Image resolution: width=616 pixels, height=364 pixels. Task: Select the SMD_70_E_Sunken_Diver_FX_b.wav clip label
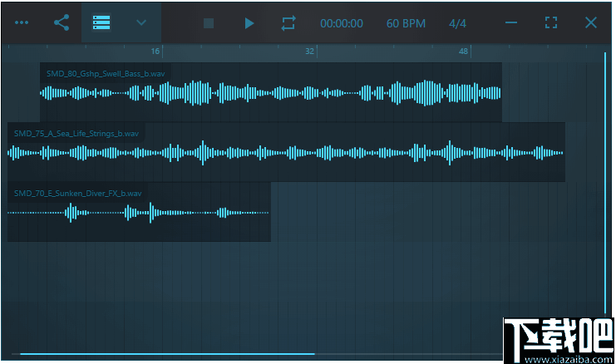[78, 193]
